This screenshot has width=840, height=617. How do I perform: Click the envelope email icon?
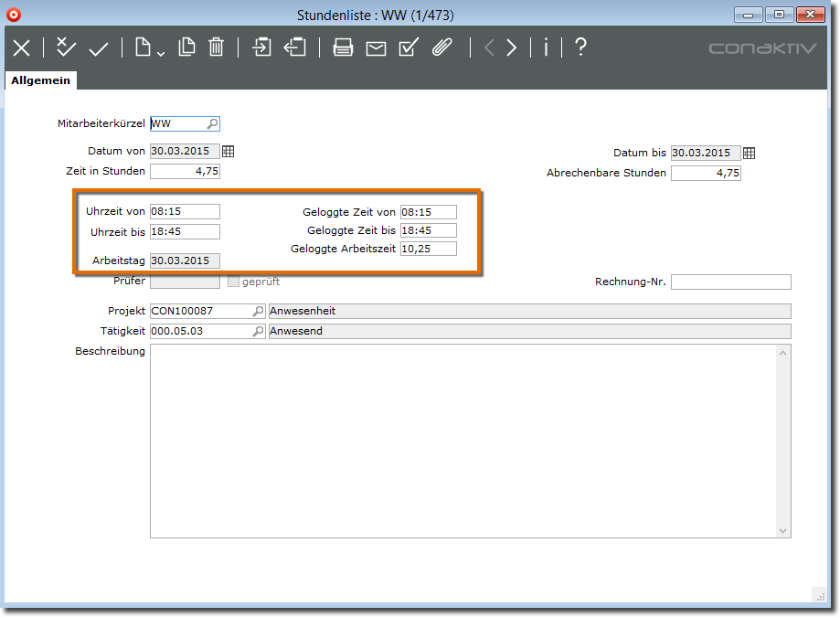click(x=376, y=48)
